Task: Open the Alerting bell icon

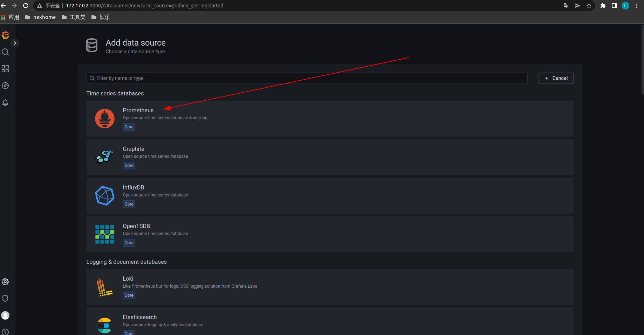Action: click(x=5, y=102)
